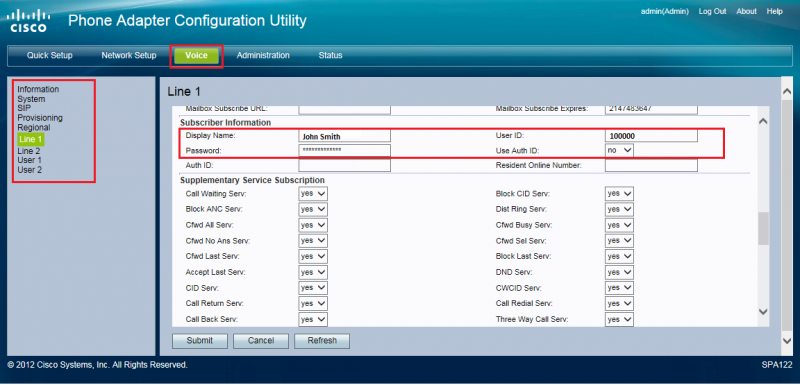Open the CID Serv dropdown
Screen dimensions: 800x385
[x=313, y=288]
